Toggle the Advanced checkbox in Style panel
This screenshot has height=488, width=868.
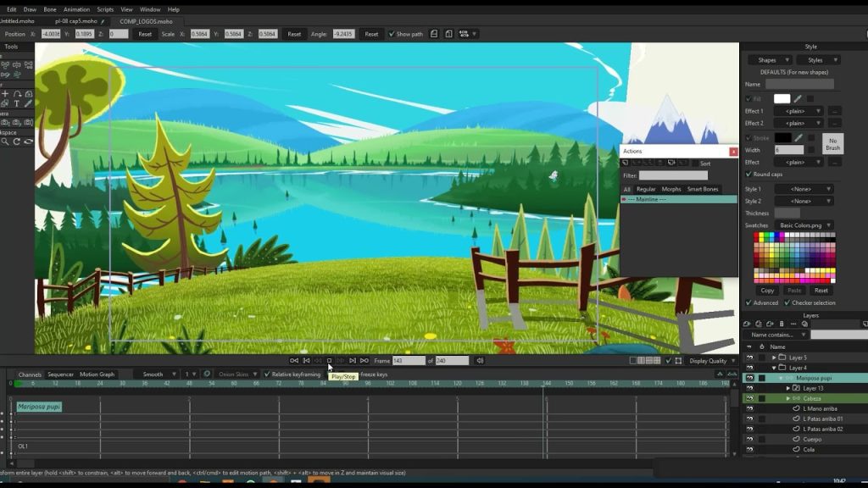748,303
